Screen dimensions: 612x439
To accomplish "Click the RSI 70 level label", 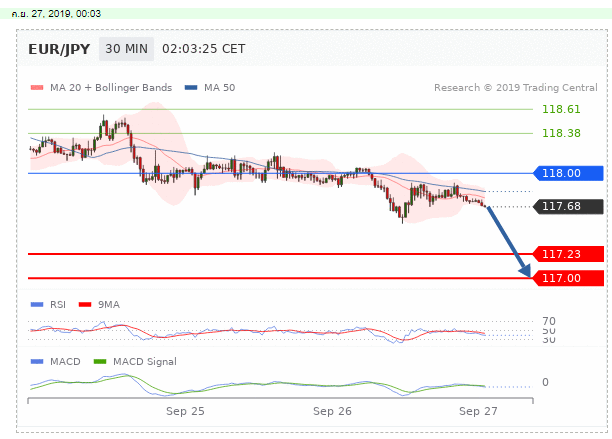I will click(549, 321).
